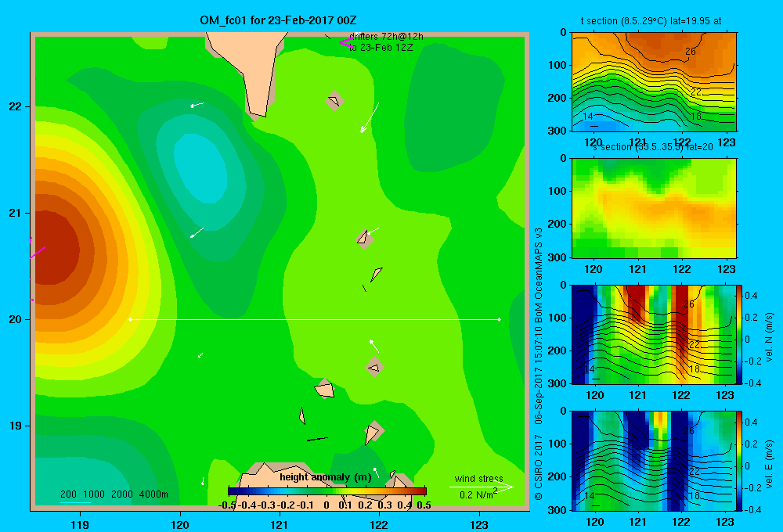Click the white wind stress reference arrow
Screen dimensions: 783x532
(x=481, y=487)
